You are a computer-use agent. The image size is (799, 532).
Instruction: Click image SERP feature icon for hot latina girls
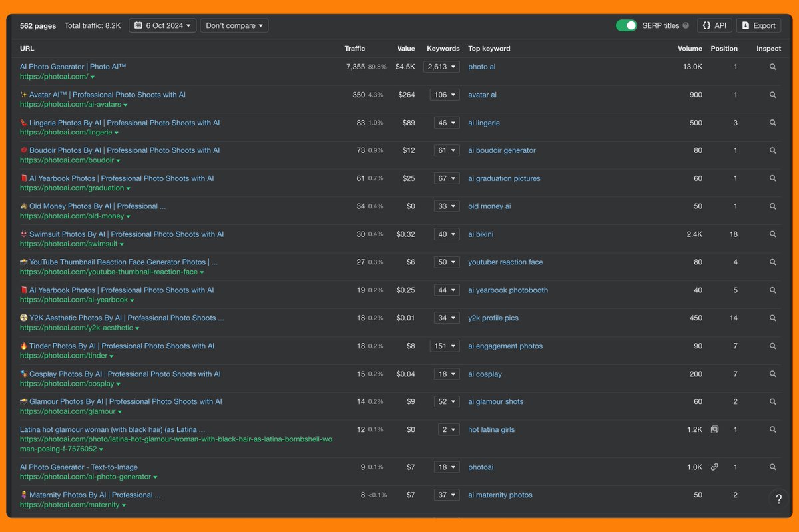714,430
